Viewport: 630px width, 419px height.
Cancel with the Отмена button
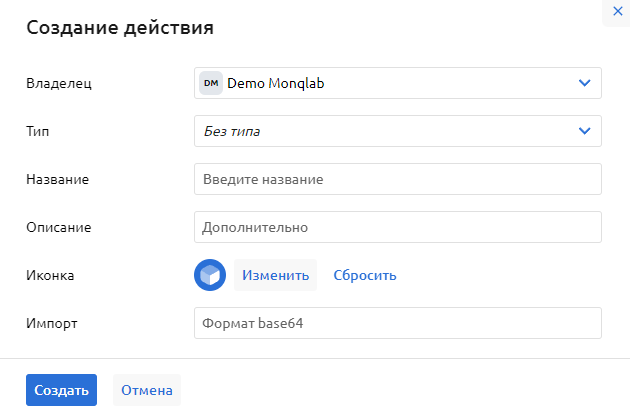(x=147, y=390)
